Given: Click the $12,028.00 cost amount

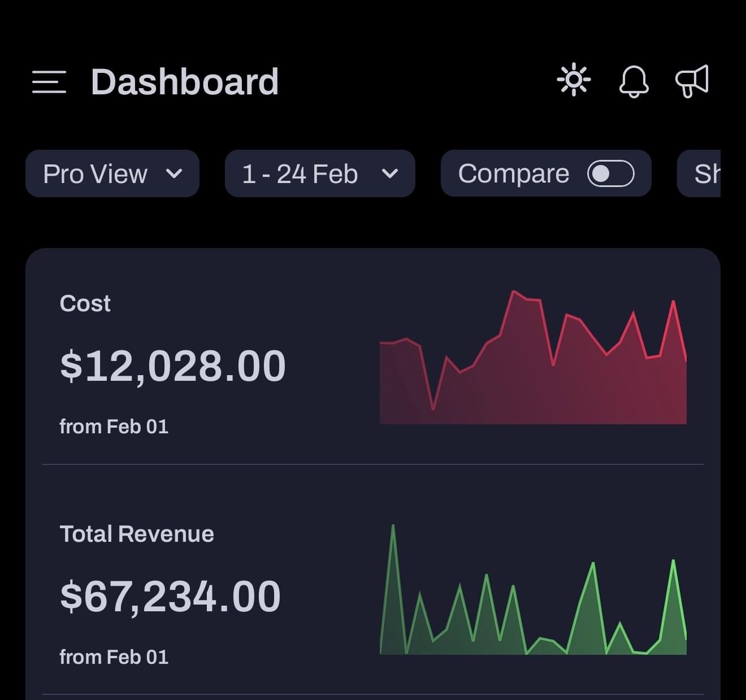Looking at the screenshot, I should tap(172, 366).
